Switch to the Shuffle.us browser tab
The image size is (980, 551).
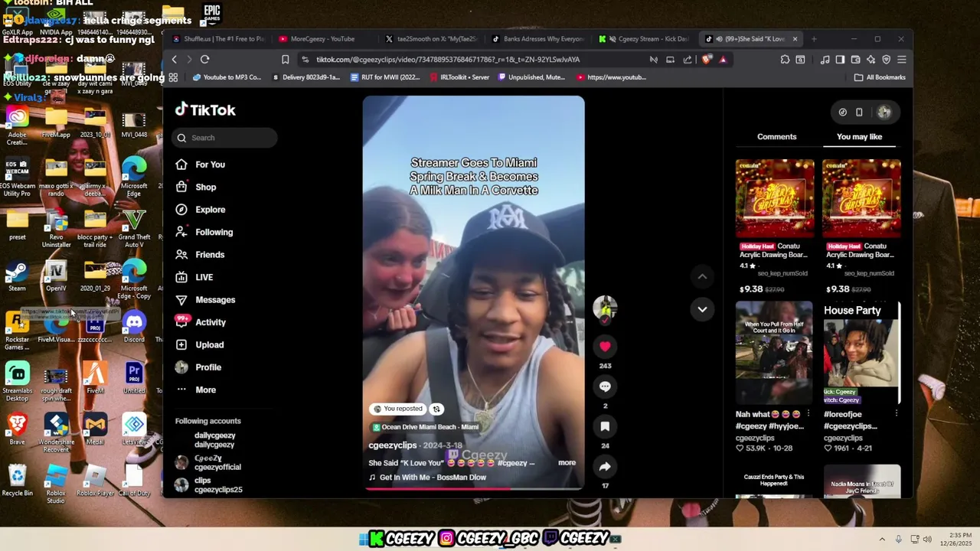219,39
